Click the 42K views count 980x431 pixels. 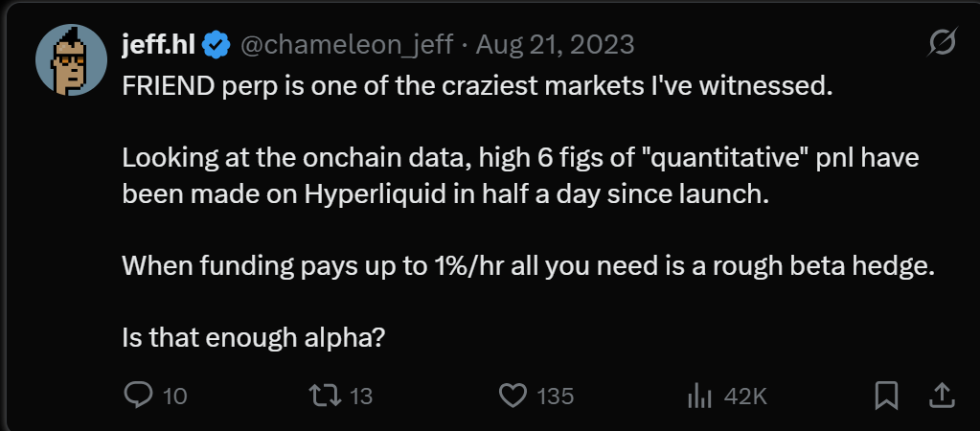pos(745,396)
